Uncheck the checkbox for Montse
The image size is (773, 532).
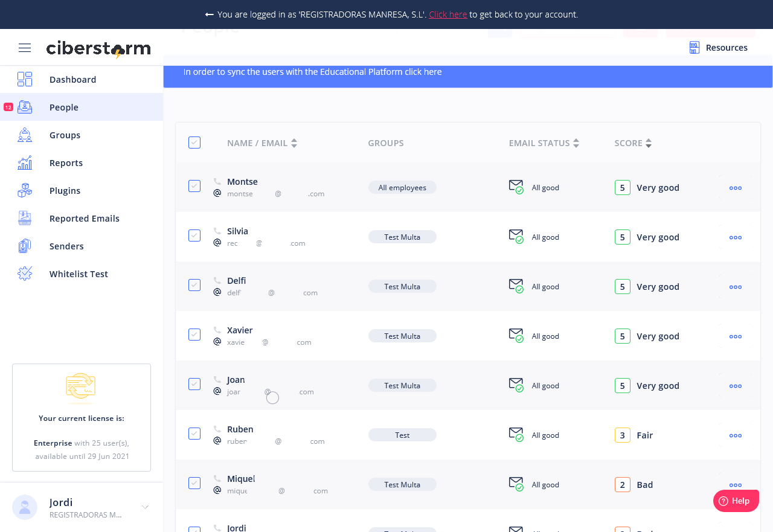click(x=194, y=186)
